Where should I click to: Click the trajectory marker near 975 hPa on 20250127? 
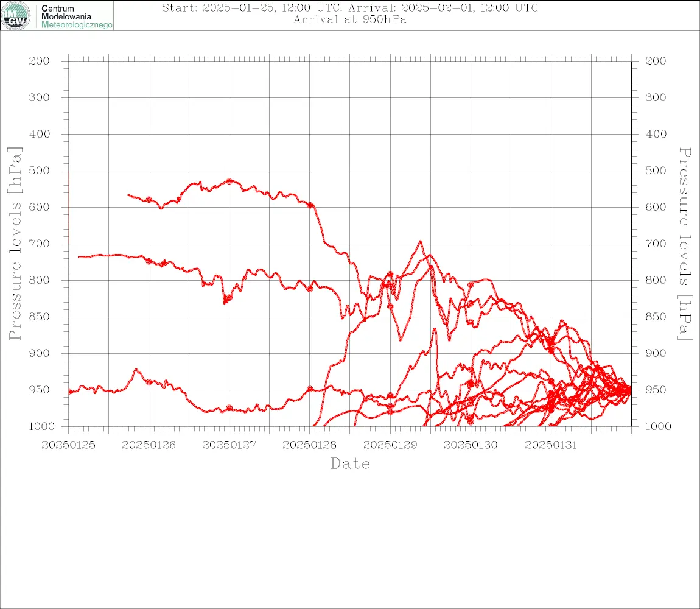tap(229, 408)
